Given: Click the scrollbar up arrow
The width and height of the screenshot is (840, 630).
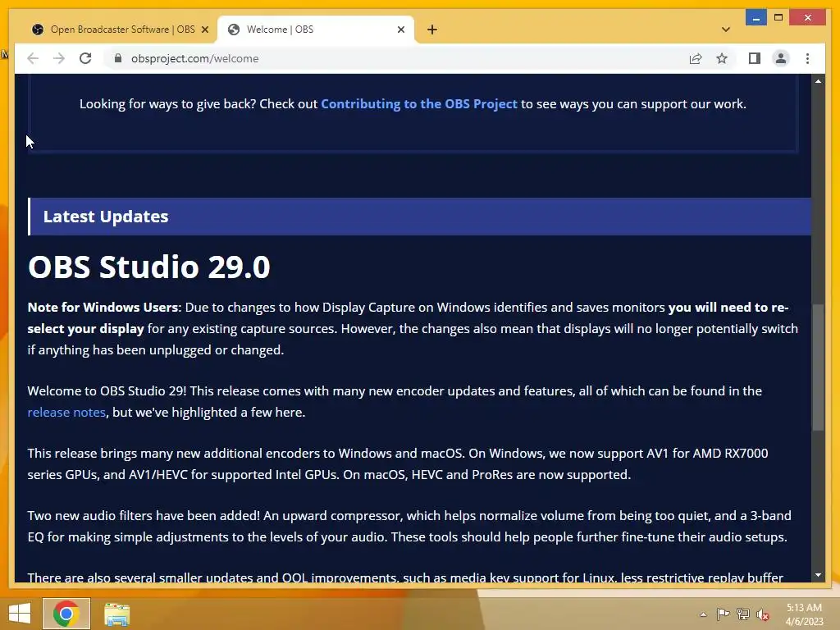Looking at the screenshot, I should (x=818, y=81).
